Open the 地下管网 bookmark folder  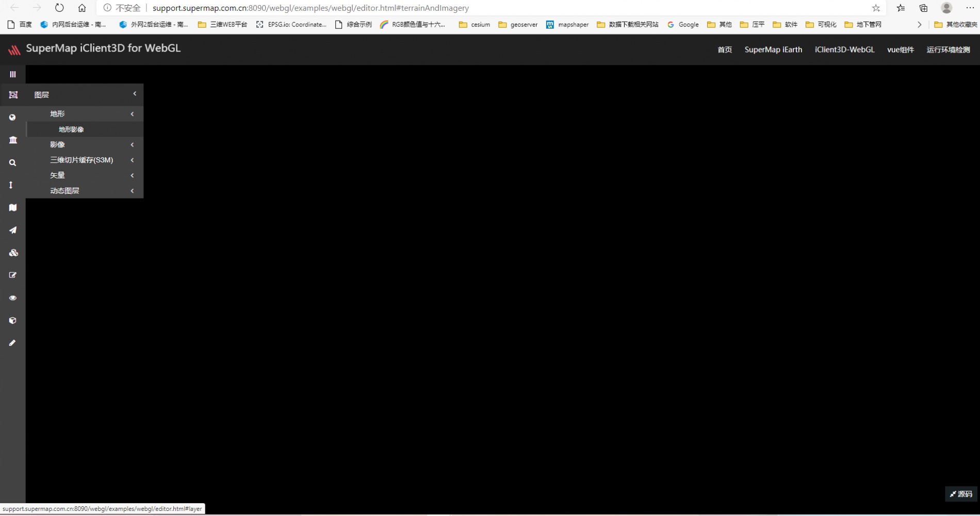point(863,24)
